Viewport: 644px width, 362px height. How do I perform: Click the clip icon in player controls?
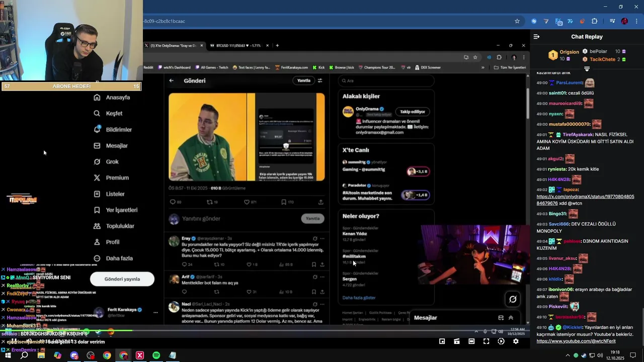click(456, 341)
